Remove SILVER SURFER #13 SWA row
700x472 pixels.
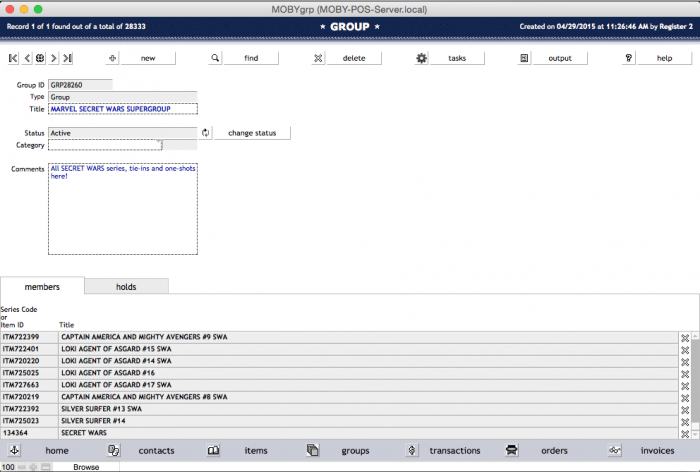tap(685, 410)
